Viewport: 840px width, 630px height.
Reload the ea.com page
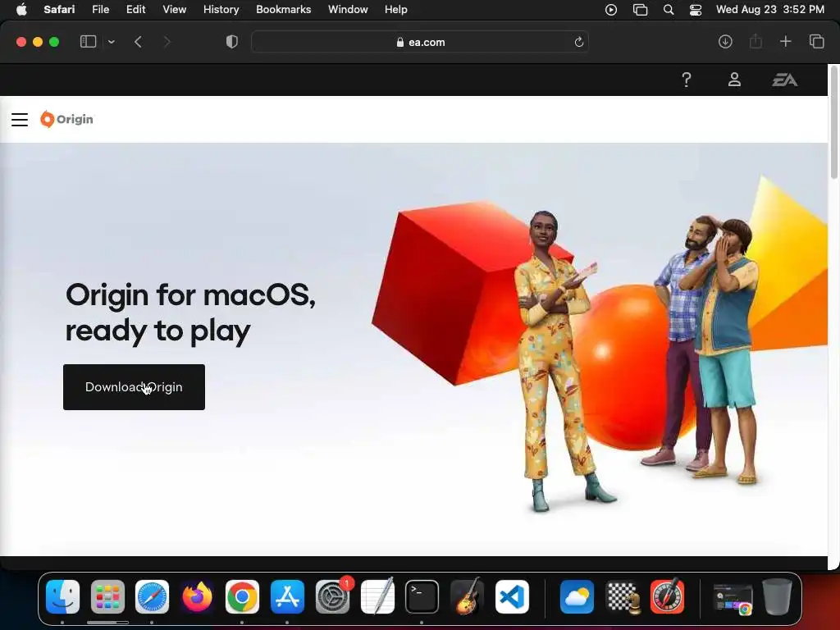[578, 43]
